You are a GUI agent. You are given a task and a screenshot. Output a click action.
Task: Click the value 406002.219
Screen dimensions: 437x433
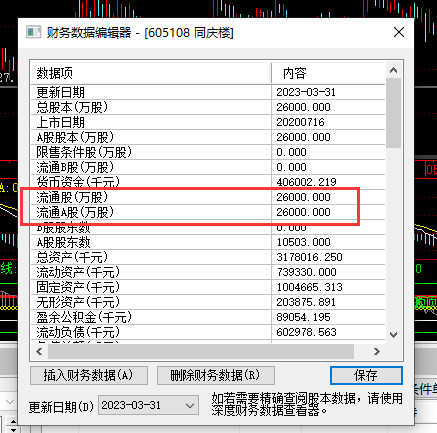click(x=306, y=182)
